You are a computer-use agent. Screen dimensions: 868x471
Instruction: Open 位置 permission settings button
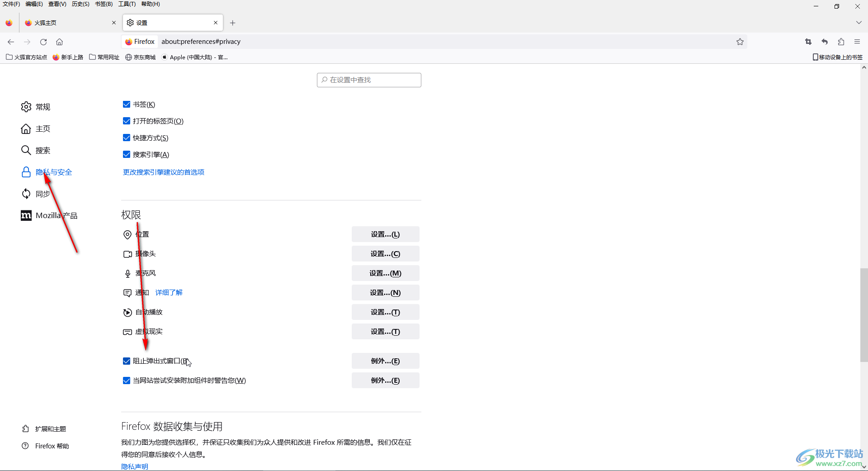pos(386,234)
